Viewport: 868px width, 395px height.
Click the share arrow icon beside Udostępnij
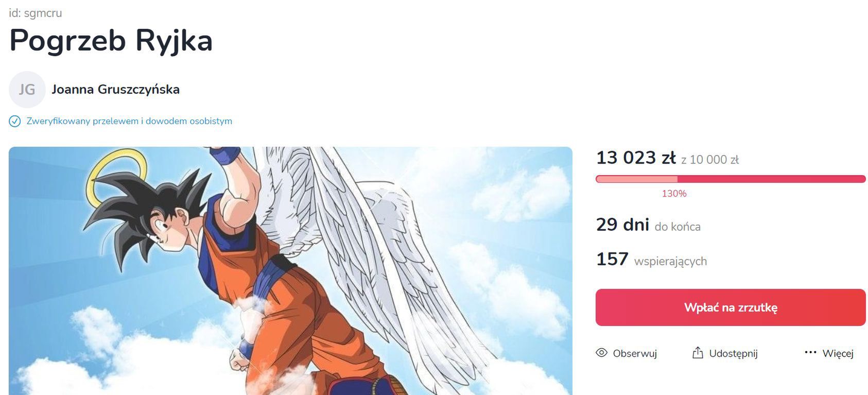coord(698,353)
